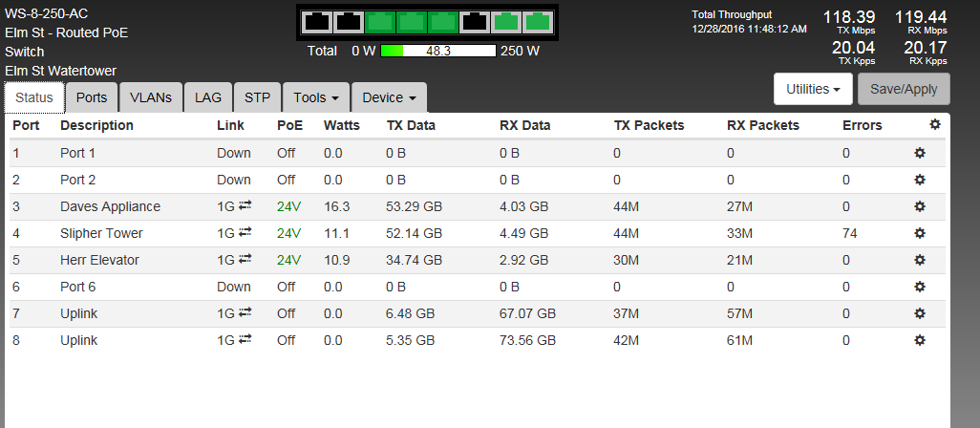Image resolution: width=980 pixels, height=428 pixels.
Task: Open the VLANs tab
Action: click(x=151, y=97)
